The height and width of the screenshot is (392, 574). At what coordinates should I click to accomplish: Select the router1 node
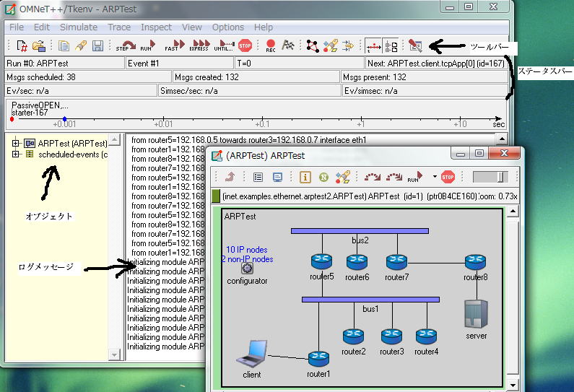coord(318,358)
